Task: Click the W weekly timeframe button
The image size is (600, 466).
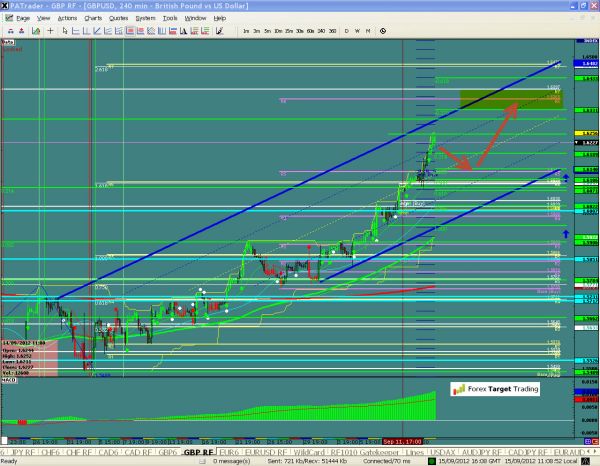Action: tap(355, 32)
